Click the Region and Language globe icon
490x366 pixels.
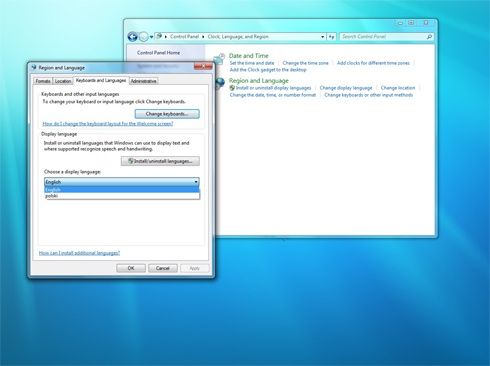220,83
